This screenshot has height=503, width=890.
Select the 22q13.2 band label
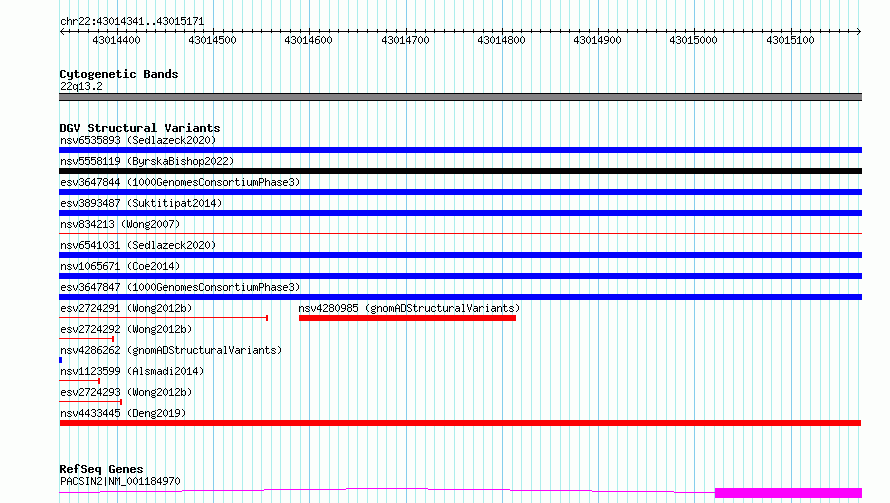click(x=81, y=86)
